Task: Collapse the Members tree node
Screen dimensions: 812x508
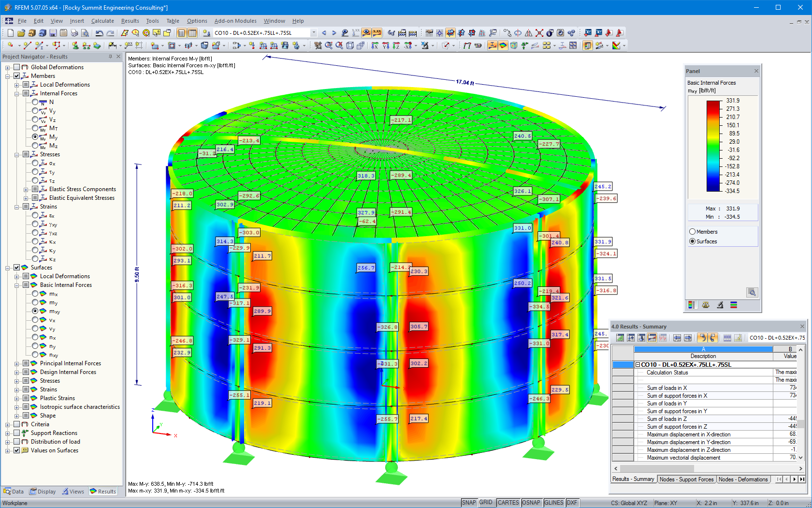Action: 8,76
